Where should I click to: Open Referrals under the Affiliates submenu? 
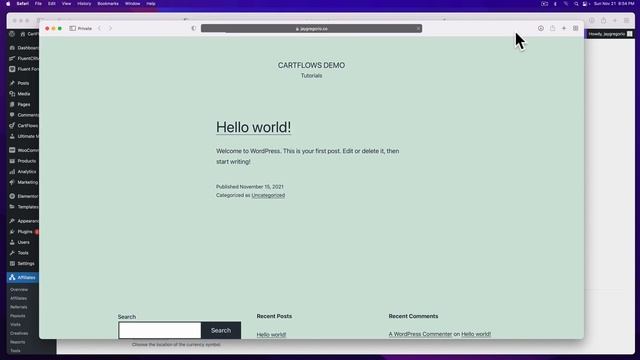pos(18,307)
